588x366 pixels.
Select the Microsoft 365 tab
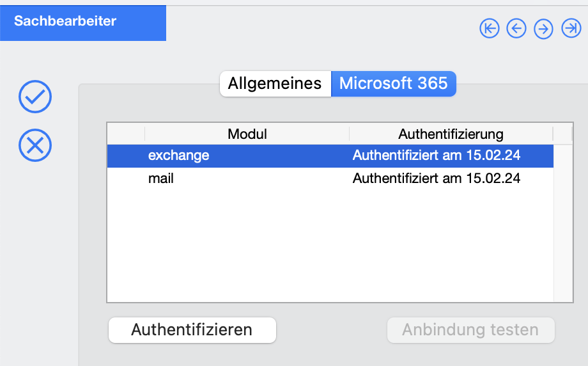tap(393, 84)
